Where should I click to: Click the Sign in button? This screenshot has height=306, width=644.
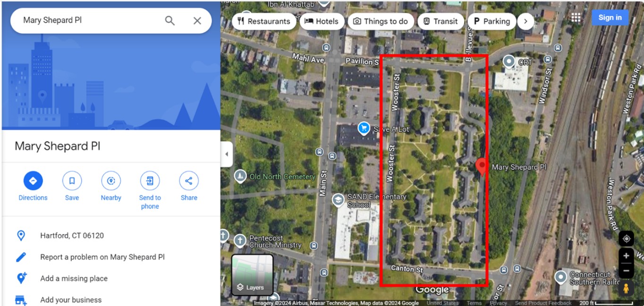610,17
